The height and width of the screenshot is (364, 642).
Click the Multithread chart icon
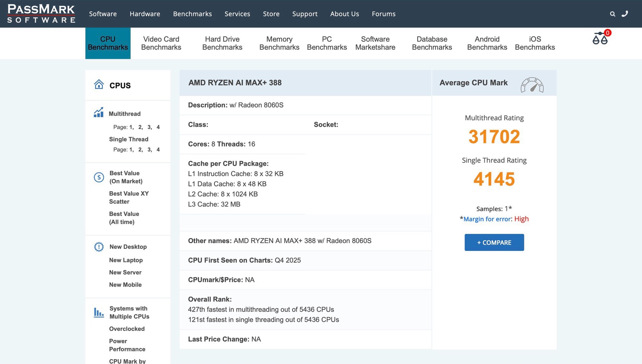(x=98, y=113)
